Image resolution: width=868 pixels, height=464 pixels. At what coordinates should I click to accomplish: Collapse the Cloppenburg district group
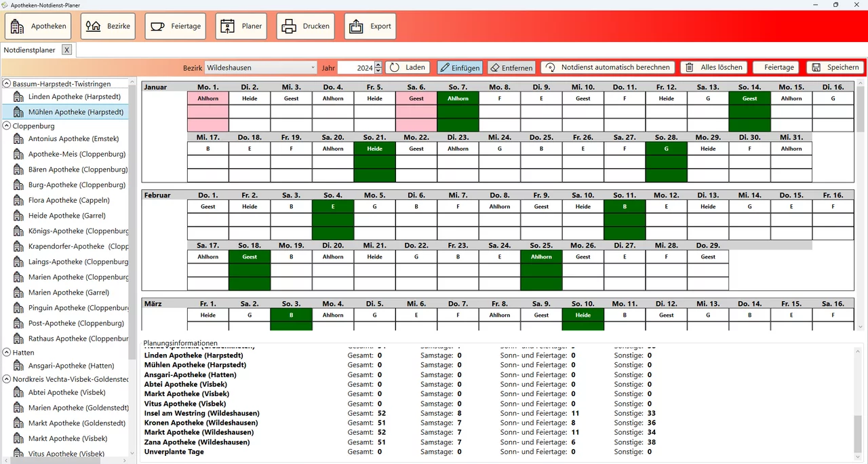7,125
